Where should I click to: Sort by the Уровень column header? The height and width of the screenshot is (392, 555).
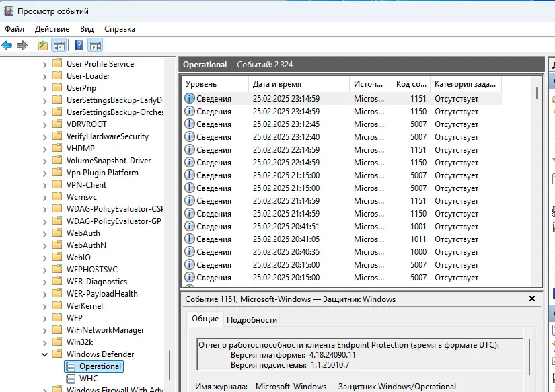pyautogui.click(x=215, y=84)
